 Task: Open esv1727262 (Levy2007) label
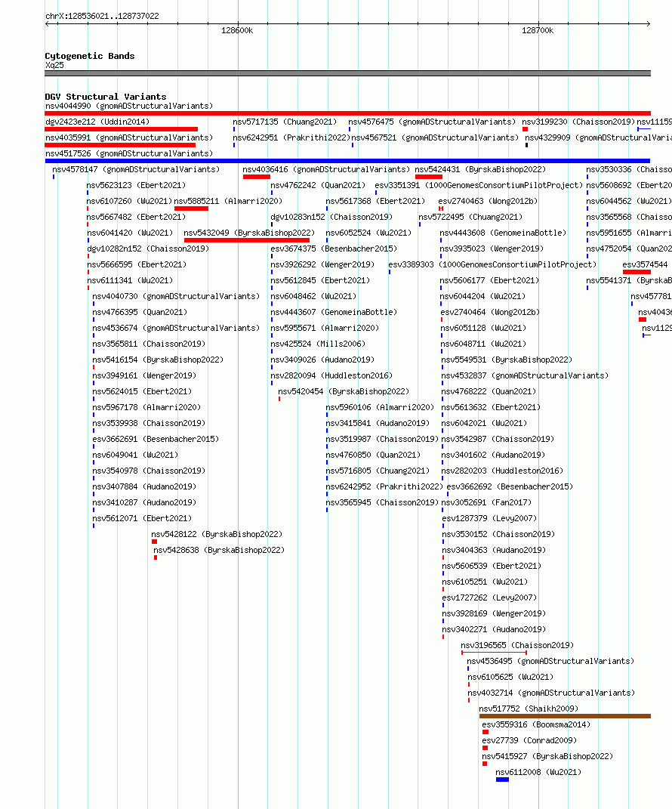(x=489, y=598)
